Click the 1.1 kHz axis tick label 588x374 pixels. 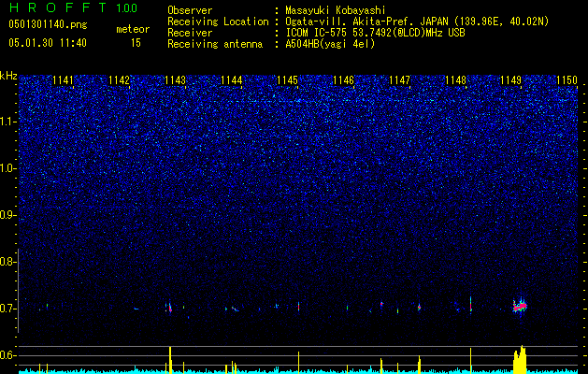click(x=8, y=122)
